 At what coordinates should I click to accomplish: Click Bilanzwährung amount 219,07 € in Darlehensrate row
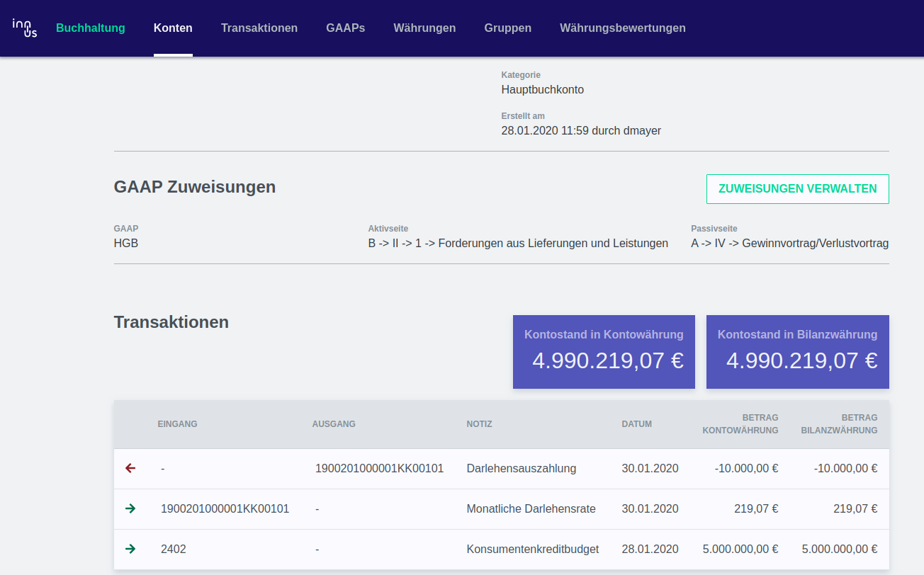click(x=855, y=508)
